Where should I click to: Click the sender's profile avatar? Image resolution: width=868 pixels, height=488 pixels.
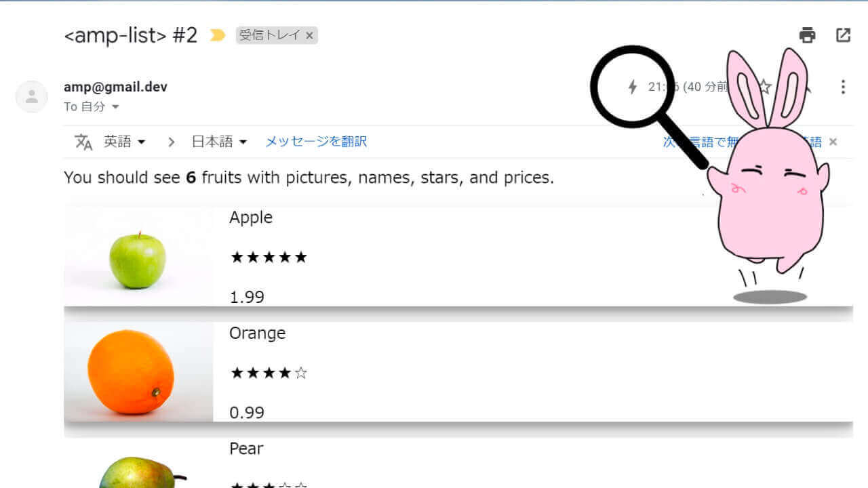coord(31,96)
